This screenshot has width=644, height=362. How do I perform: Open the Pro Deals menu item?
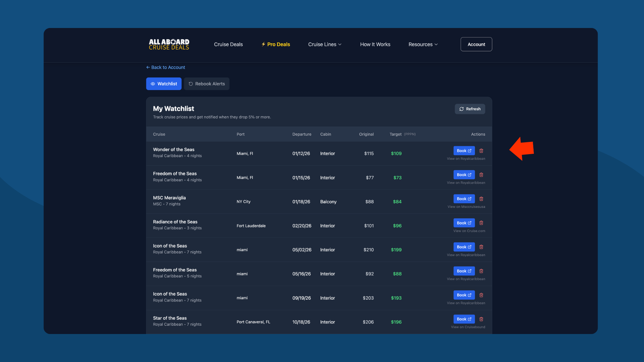[276, 44]
